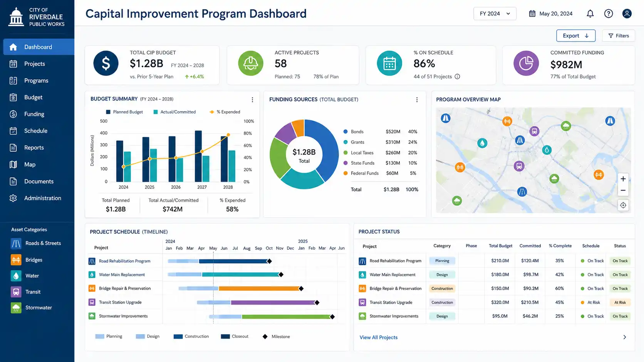Click the Planned Budget legend swatch
Screen dimensions: 644x362
(108, 112)
